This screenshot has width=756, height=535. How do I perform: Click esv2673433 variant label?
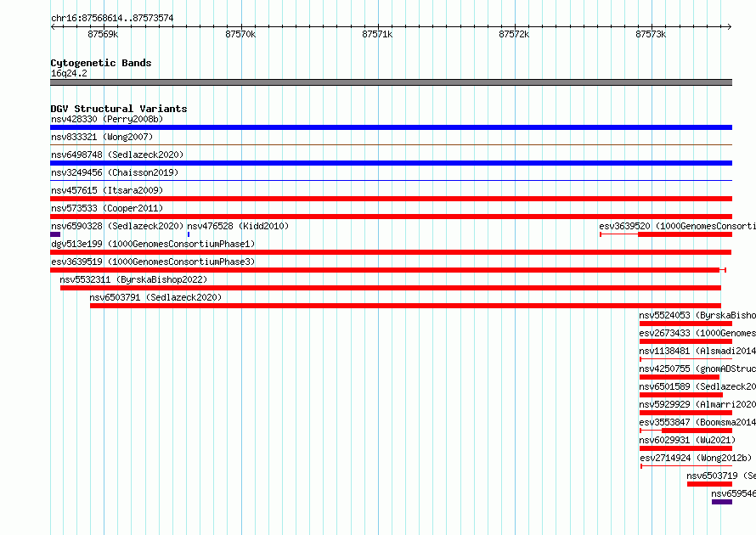click(x=697, y=333)
